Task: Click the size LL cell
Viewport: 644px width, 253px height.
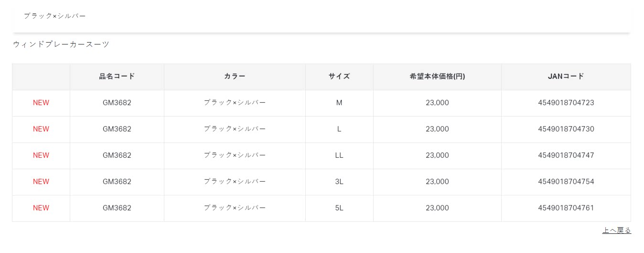Action: 339,155
